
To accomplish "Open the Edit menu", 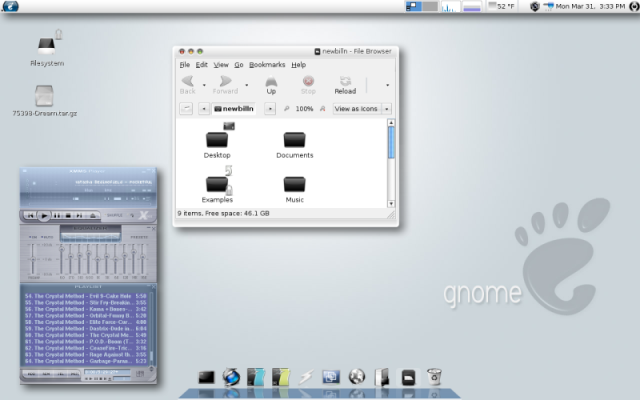I will (201, 64).
